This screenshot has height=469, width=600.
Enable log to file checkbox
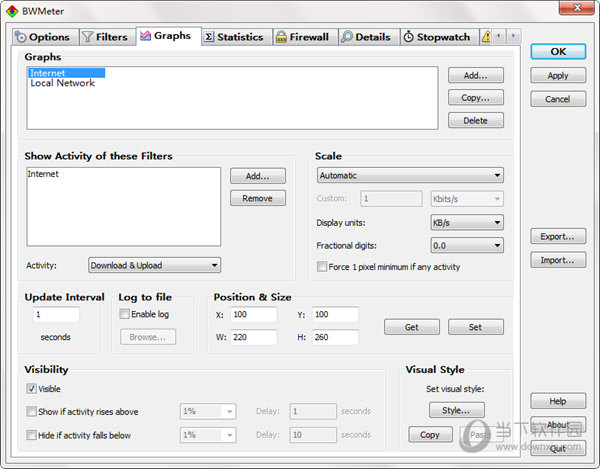coord(124,314)
